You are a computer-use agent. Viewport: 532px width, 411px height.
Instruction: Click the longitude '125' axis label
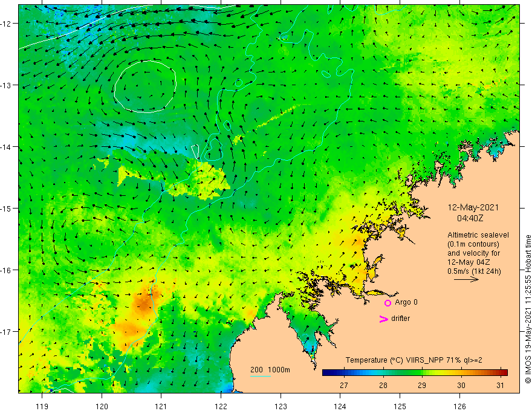pyautogui.click(x=400, y=406)
